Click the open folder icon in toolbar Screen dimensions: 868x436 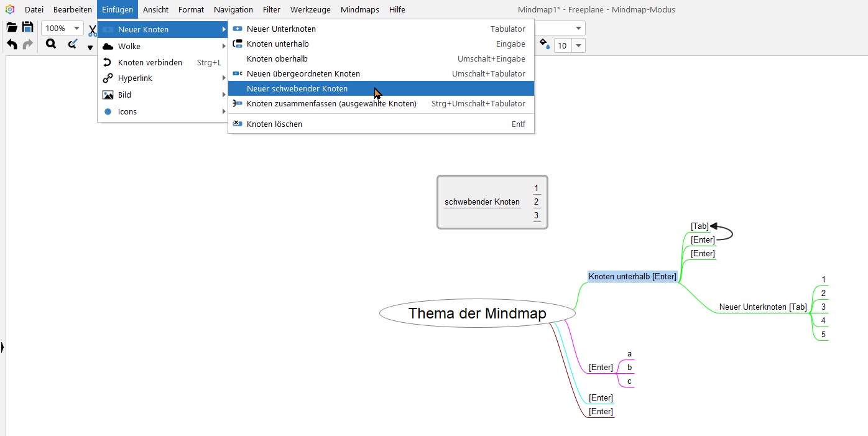pos(12,27)
